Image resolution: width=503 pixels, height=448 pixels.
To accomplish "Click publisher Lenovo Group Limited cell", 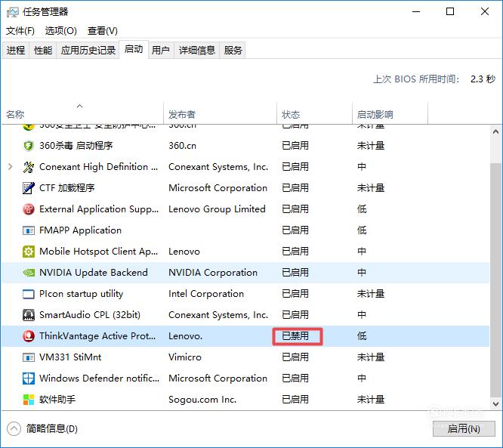I will pos(217,209).
